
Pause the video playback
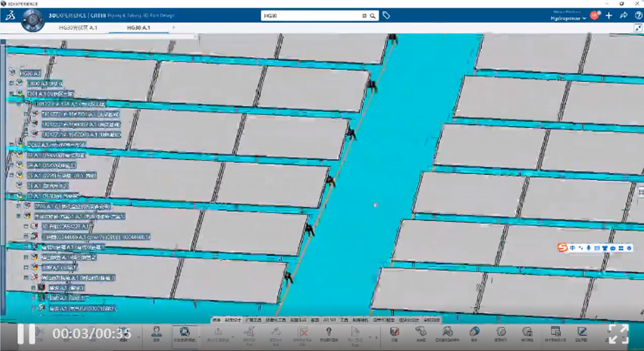click(26, 334)
